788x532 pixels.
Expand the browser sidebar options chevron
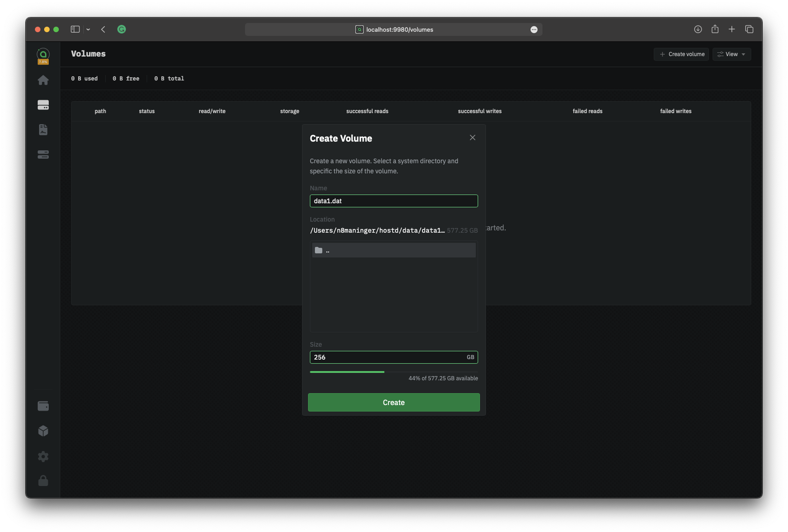88,29
